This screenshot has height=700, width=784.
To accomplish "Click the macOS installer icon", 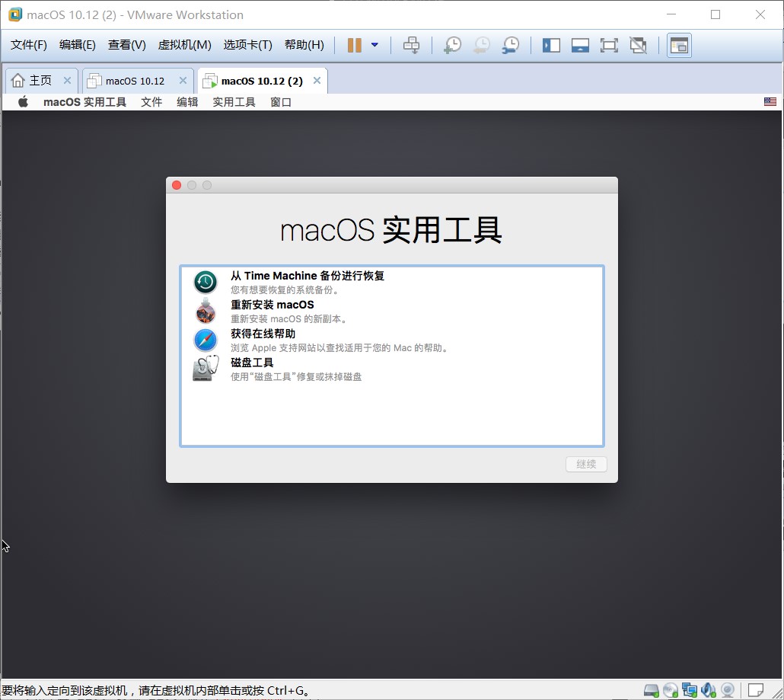I will 205,312.
